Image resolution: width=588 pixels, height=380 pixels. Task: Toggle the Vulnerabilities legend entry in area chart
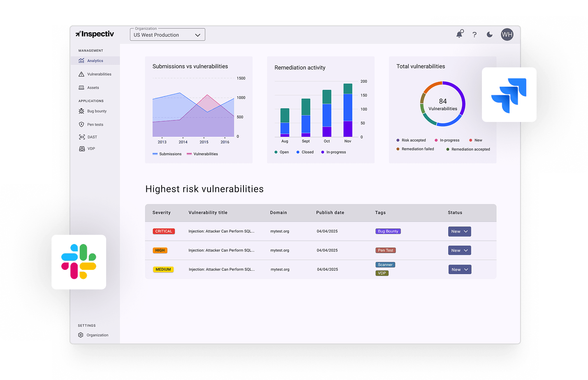click(202, 154)
